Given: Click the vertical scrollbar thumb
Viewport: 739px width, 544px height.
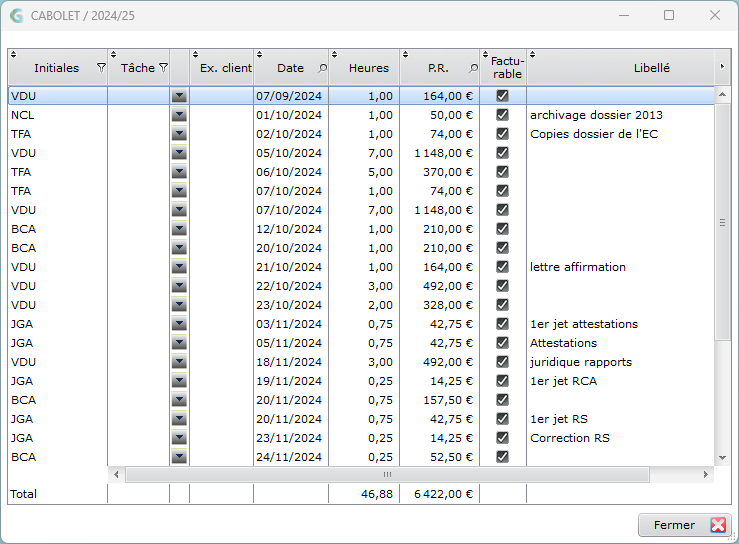Looking at the screenshot, I should point(722,222).
